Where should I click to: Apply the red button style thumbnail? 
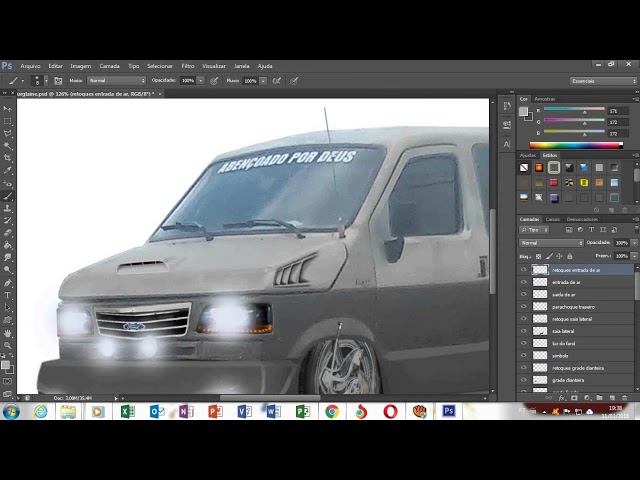[554, 182]
